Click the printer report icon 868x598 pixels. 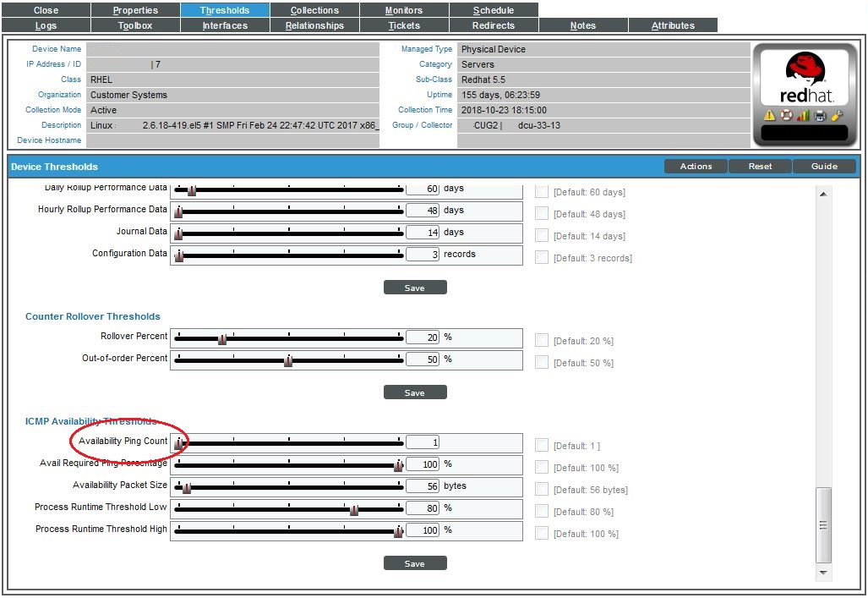point(819,115)
